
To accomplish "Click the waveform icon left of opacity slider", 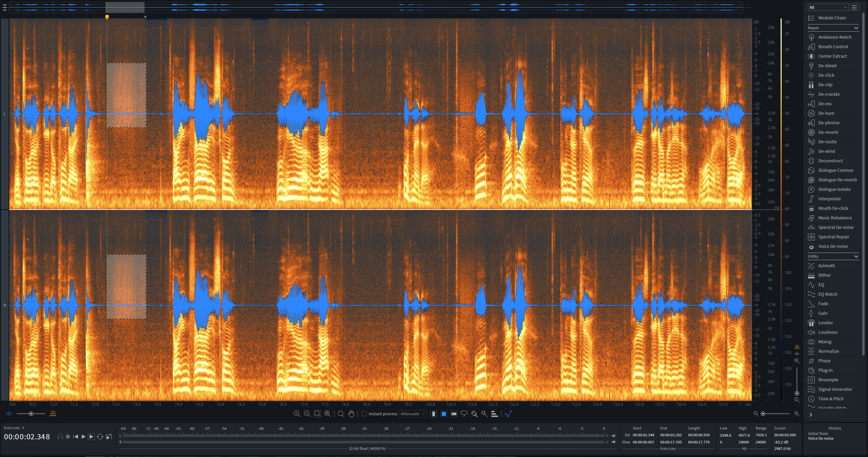I will click(x=9, y=414).
